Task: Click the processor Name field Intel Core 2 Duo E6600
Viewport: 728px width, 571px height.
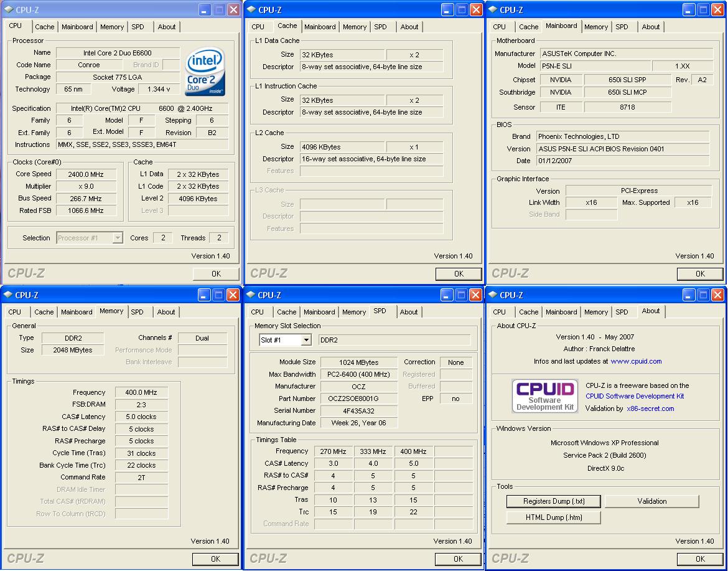Action: [x=118, y=53]
